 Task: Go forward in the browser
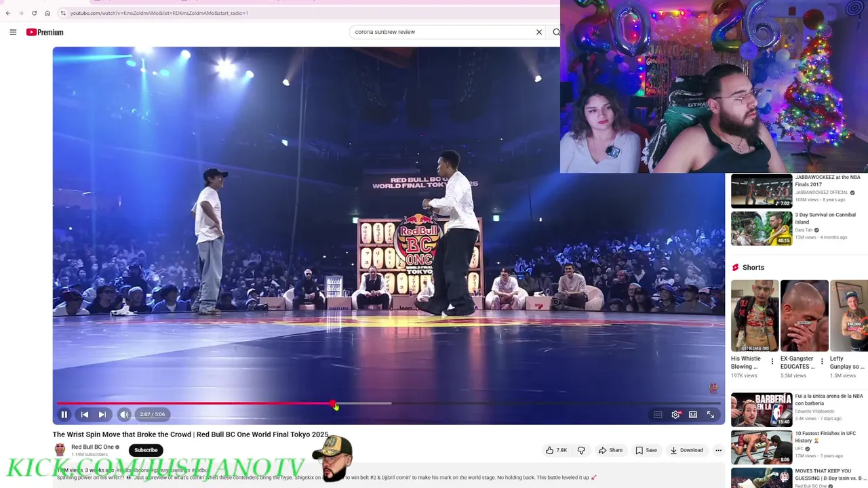tap(21, 13)
